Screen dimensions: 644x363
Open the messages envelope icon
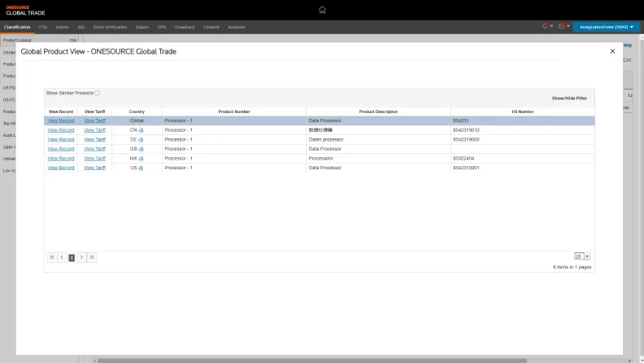coord(561,26)
